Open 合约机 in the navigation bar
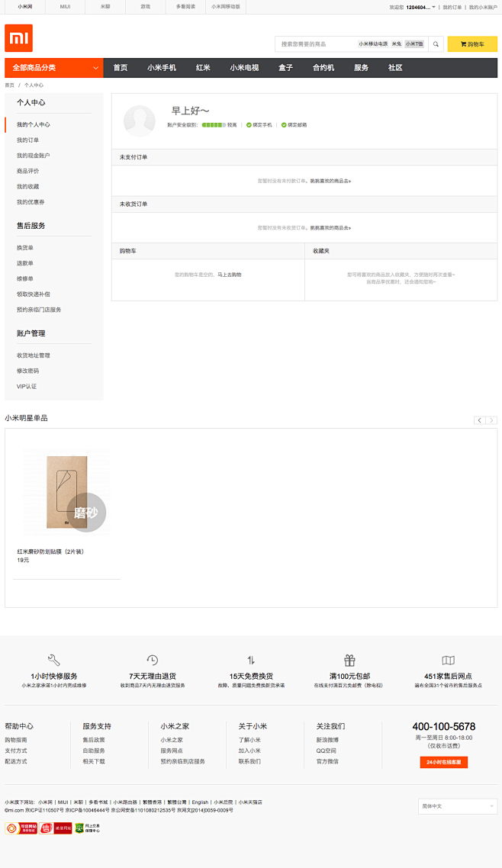The height and width of the screenshot is (868, 502). coord(323,68)
